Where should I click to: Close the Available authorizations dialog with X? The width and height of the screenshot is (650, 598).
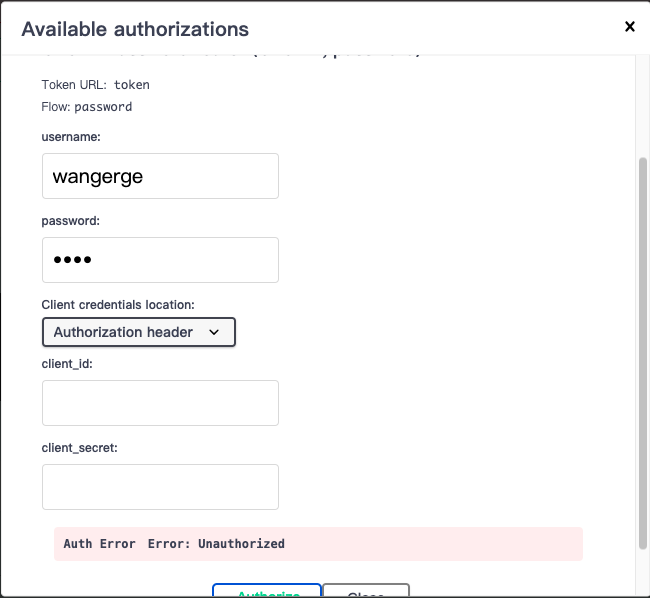tap(629, 27)
